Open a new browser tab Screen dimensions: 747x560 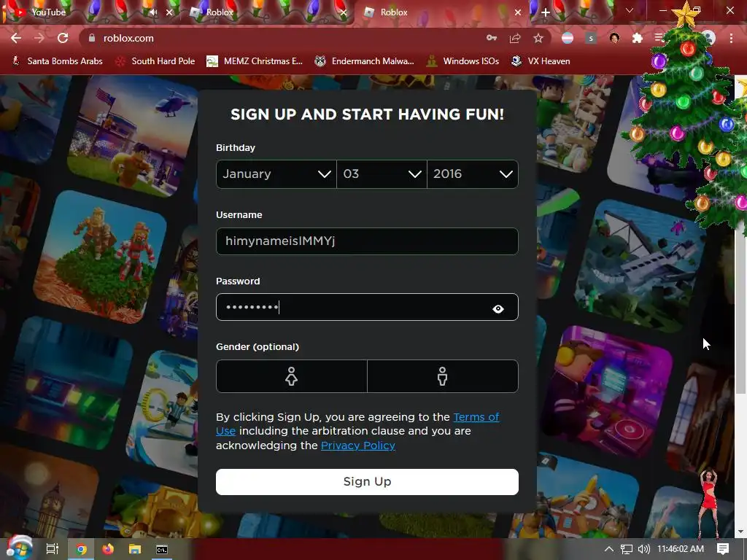[x=546, y=12]
